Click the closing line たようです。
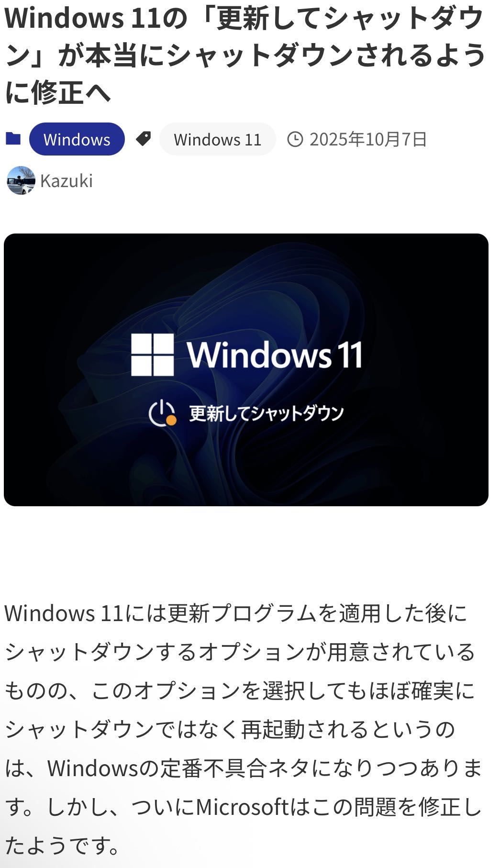This screenshot has height=868, width=500. click(x=62, y=846)
